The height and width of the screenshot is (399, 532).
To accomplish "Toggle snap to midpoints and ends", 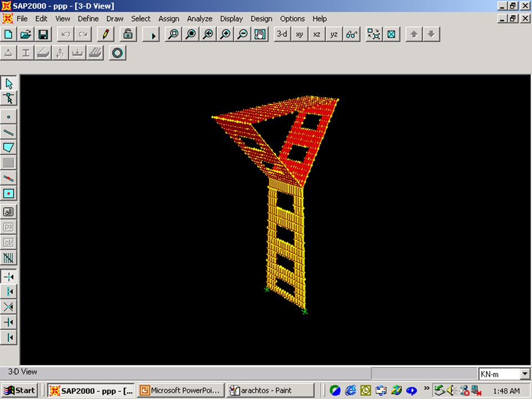I will [x=8, y=292].
